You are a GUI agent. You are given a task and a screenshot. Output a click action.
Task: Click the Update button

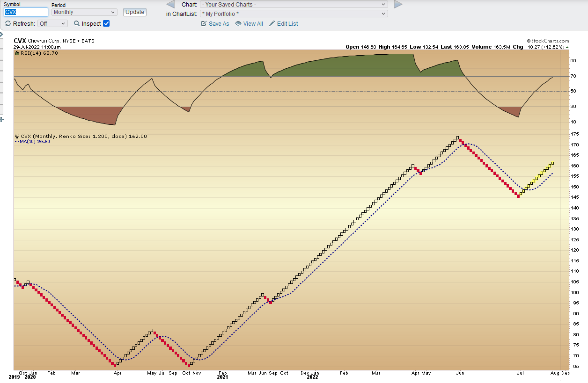135,12
